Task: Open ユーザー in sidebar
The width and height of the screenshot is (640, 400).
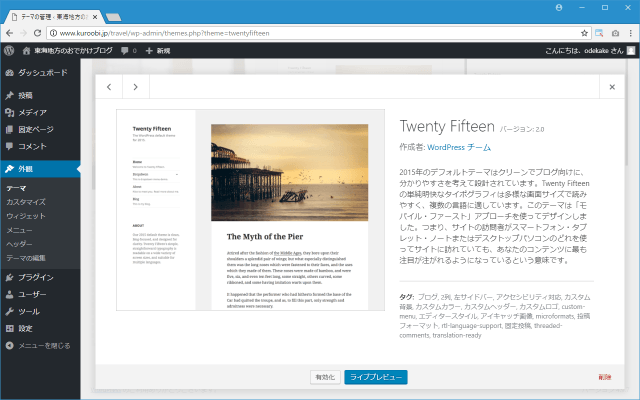Action: coord(40,294)
